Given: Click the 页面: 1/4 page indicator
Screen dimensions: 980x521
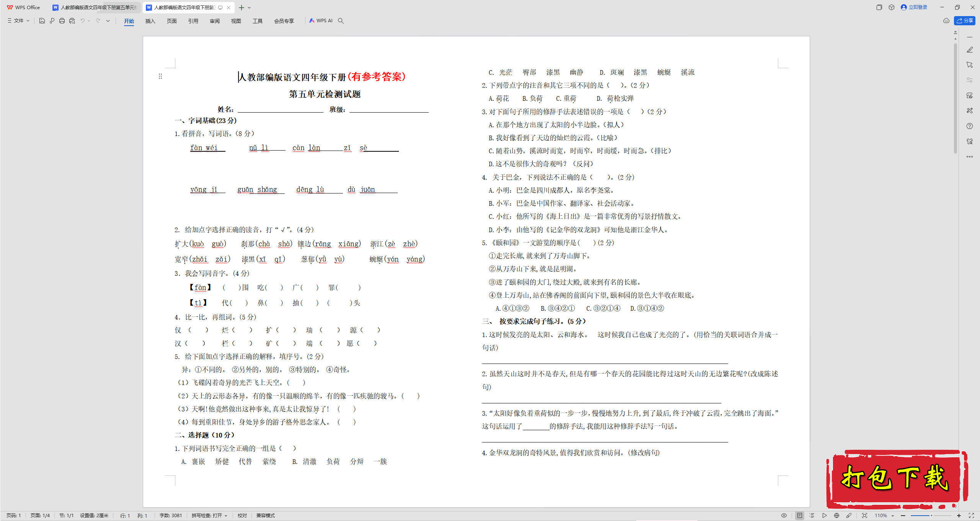Looking at the screenshot, I should [x=40, y=516].
